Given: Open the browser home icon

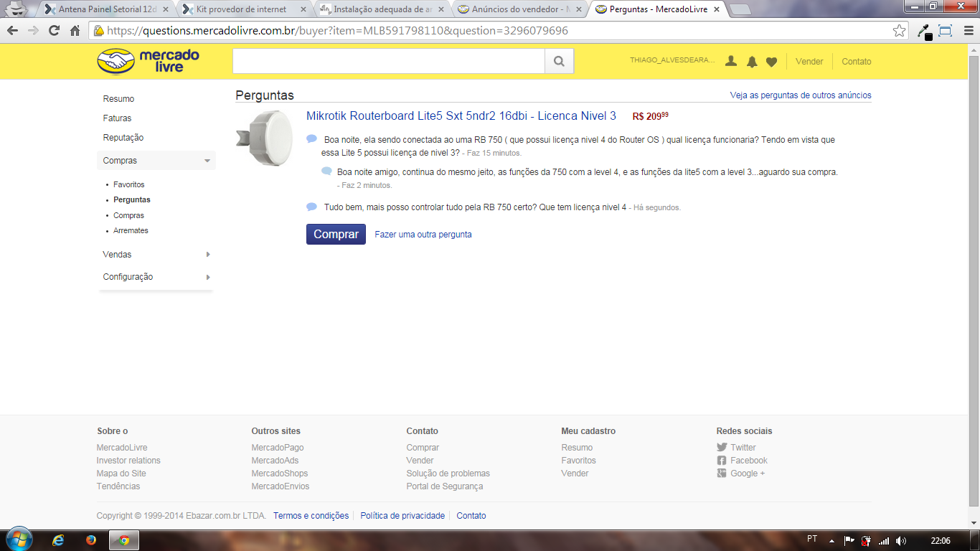Looking at the screenshot, I should 75,31.
